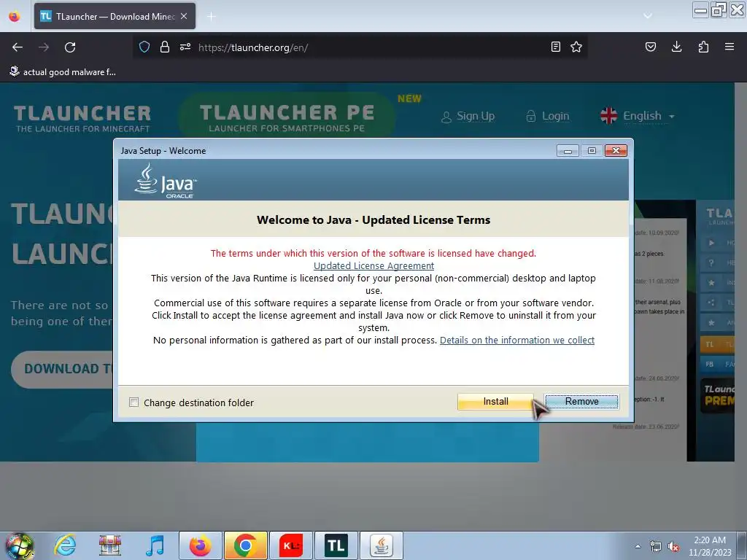Open the clock showing 2:20 AM
This screenshot has width=747, height=560.
710,546
